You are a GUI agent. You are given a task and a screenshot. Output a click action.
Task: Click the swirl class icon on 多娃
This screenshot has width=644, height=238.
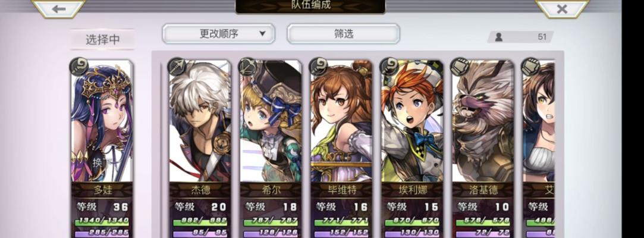point(79,67)
